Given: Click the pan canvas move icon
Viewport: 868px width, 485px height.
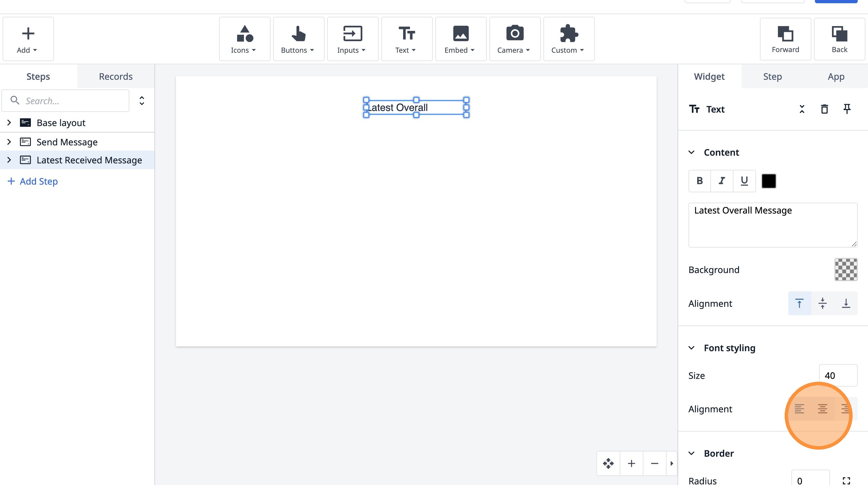Looking at the screenshot, I should pyautogui.click(x=608, y=463).
